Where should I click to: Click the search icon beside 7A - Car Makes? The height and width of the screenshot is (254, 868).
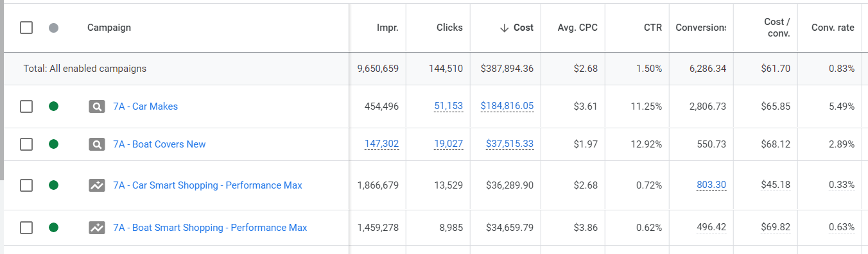(x=96, y=106)
